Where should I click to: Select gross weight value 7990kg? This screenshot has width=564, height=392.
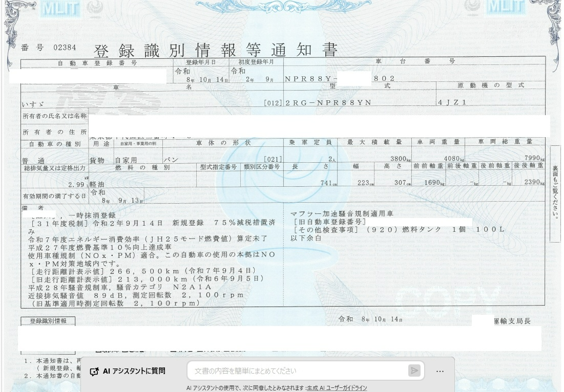click(x=534, y=158)
